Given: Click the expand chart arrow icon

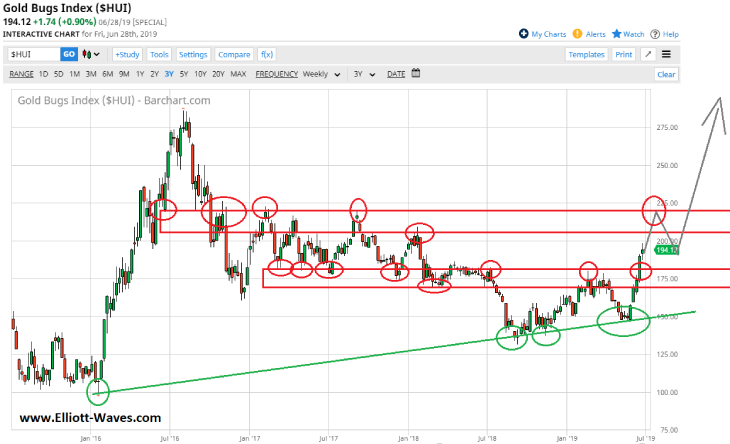Looking at the screenshot, I should 648,54.
